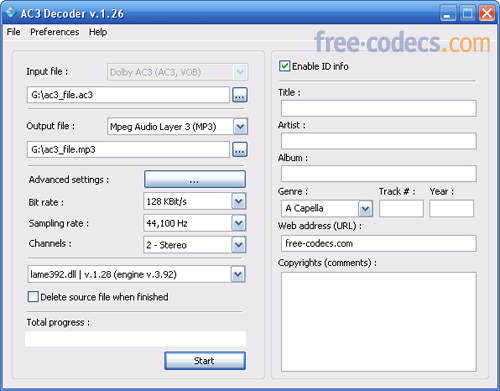The width and height of the screenshot is (500, 391).
Task: Close the AC3 Decoder window
Action: [x=487, y=14]
